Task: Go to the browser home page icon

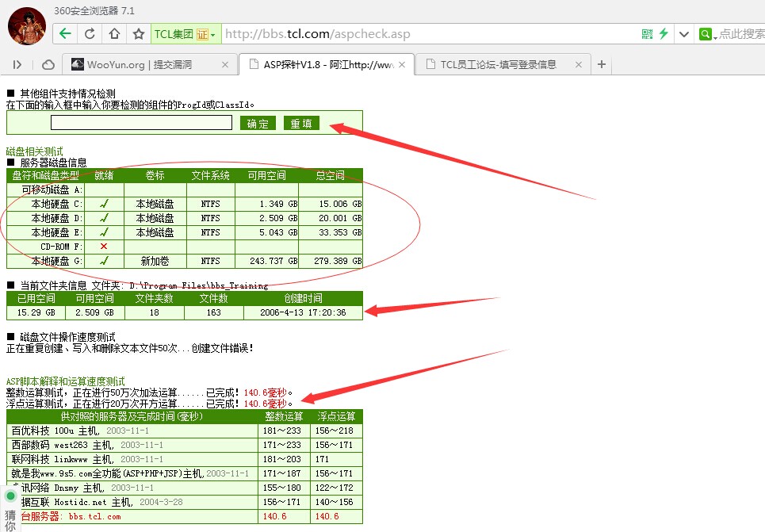Action: (x=114, y=33)
